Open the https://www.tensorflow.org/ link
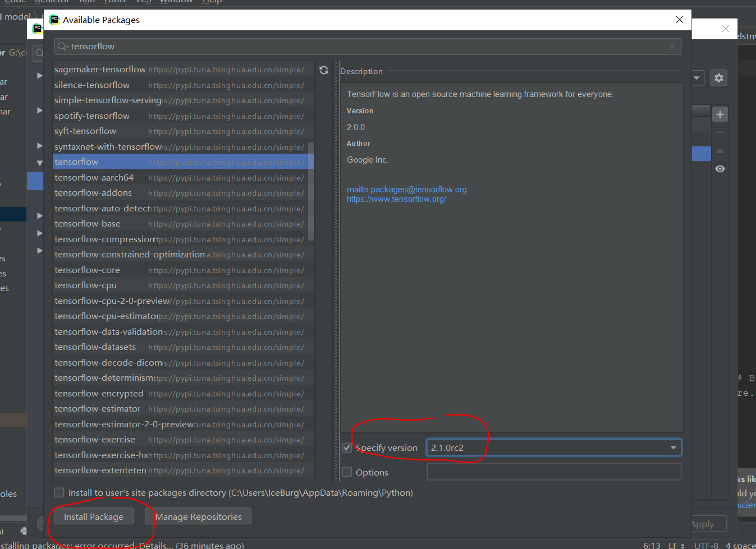The height and width of the screenshot is (549, 756). [396, 199]
